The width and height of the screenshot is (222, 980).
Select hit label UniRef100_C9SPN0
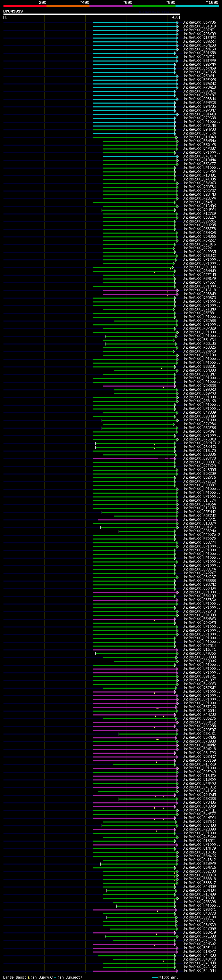pyautogui.click(x=199, y=531)
